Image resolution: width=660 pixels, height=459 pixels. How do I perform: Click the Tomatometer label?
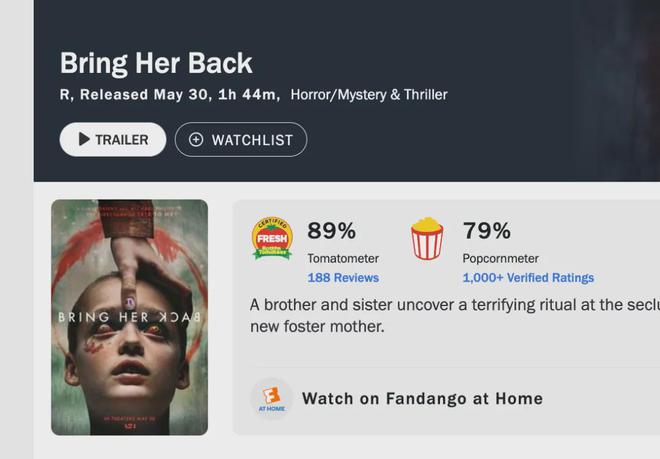343,259
